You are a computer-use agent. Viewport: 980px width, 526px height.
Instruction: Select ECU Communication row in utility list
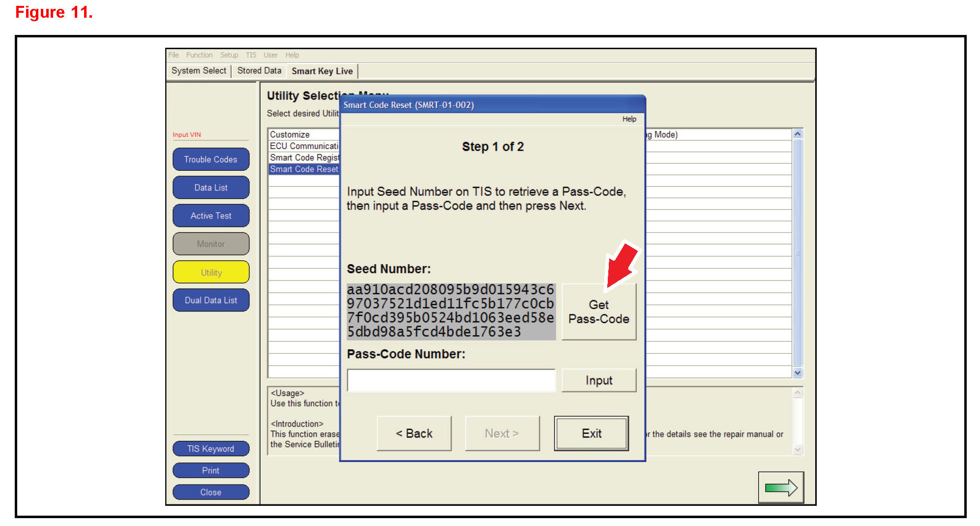pos(304,146)
